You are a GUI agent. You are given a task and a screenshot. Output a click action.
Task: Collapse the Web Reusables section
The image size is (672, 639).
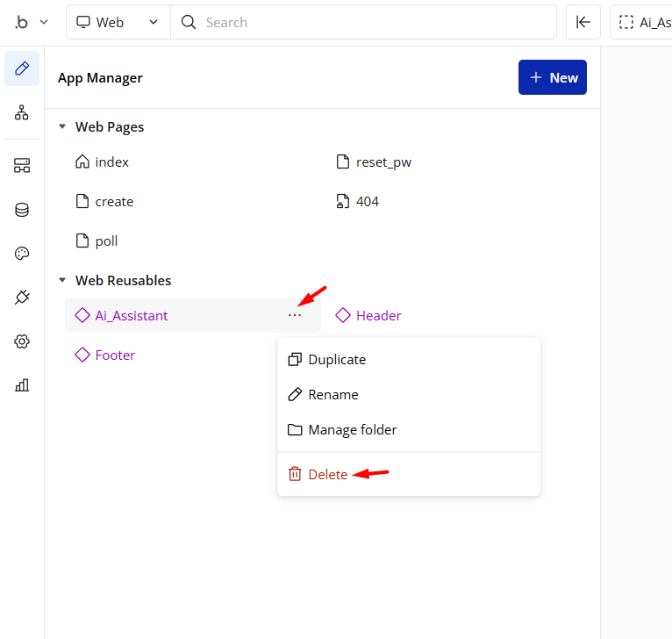click(x=62, y=281)
